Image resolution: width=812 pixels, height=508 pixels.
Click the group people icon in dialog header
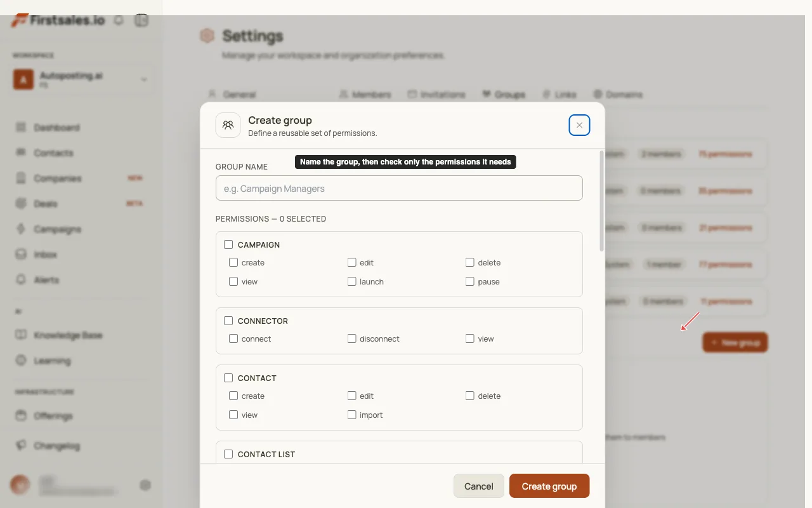click(228, 125)
